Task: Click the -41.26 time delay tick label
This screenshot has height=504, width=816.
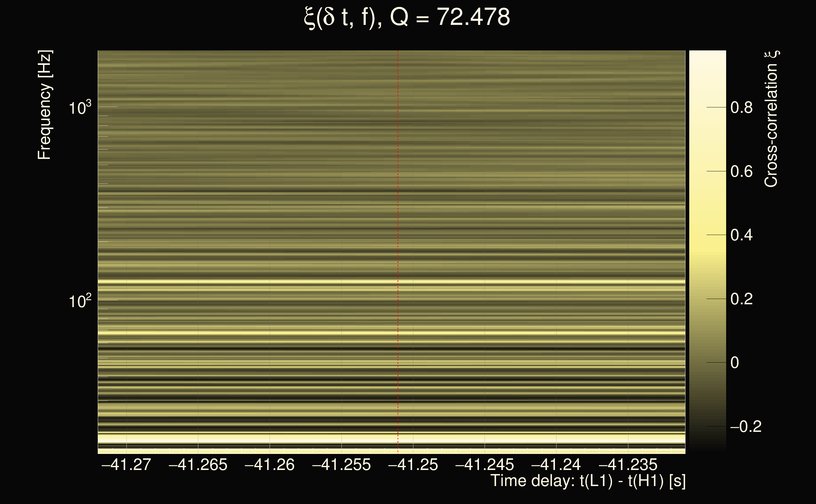Action: coord(270,465)
